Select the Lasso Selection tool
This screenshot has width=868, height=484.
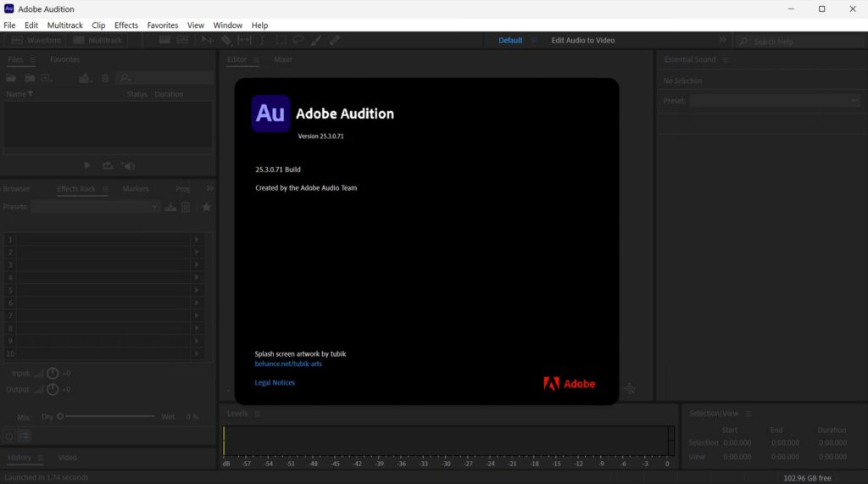click(x=298, y=40)
